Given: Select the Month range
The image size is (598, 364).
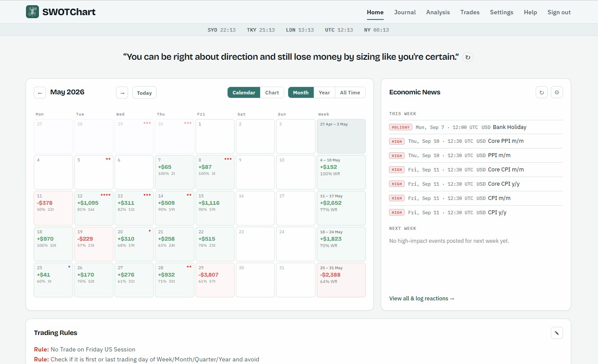Looking at the screenshot, I should (301, 93).
